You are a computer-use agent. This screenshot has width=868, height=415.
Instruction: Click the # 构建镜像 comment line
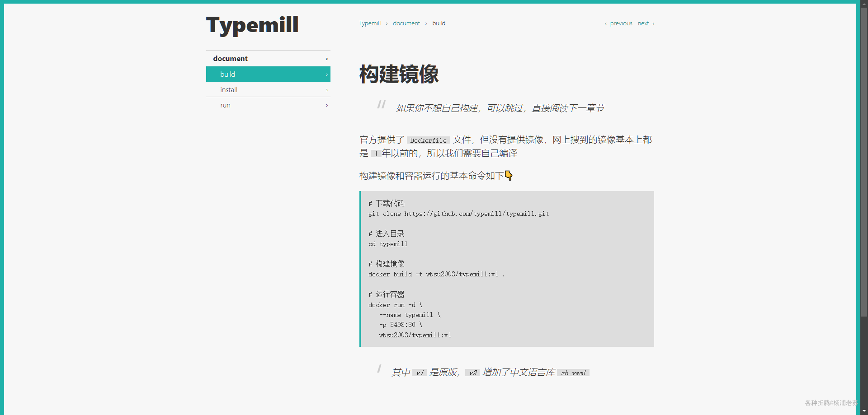pyautogui.click(x=387, y=264)
